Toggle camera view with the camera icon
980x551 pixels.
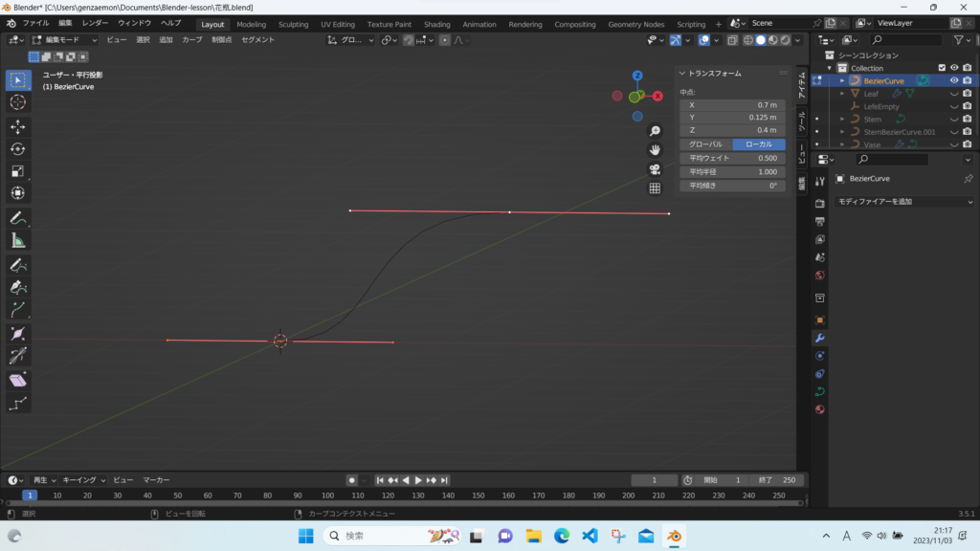click(x=655, y=169)
